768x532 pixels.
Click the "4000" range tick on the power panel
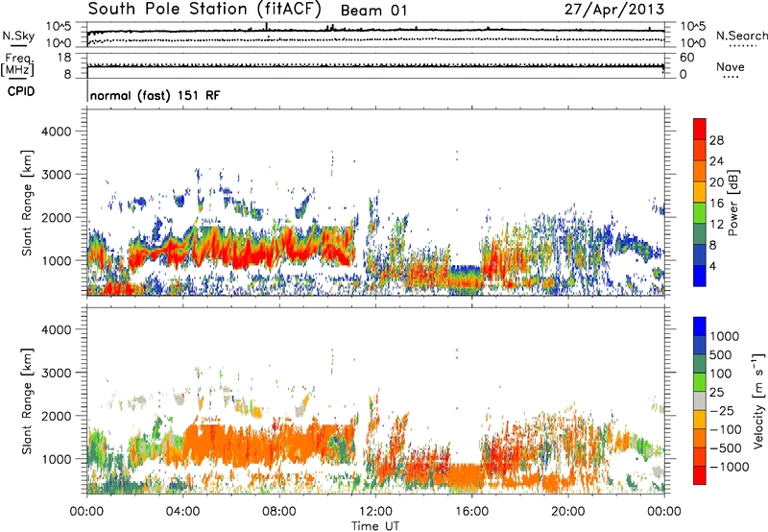click(56, 132)
